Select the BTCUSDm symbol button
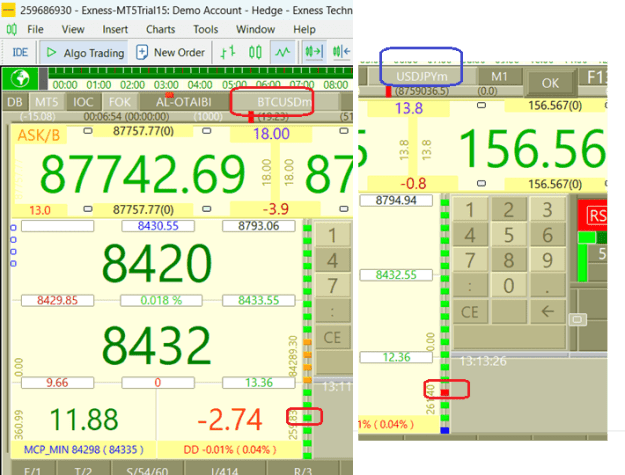 click(x=284, y=102)
